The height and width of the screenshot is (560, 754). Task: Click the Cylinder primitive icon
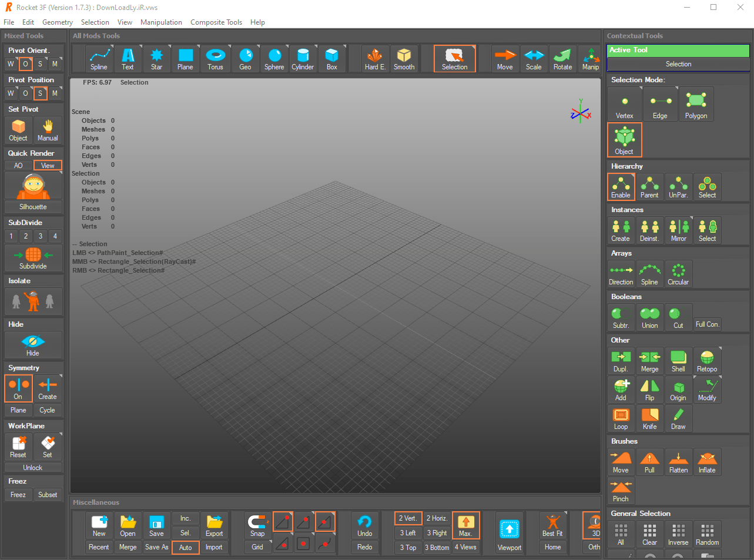tap(303, 59)
